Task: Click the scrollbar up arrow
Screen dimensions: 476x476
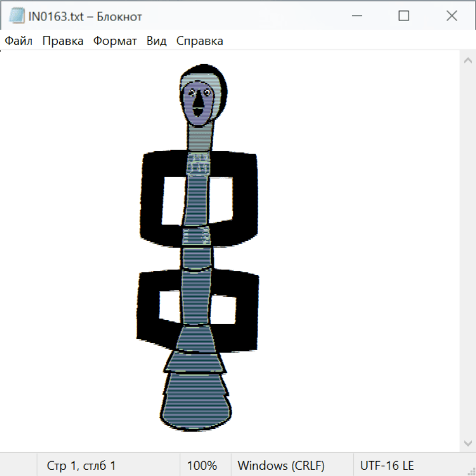Action: (x=468, y=60)
